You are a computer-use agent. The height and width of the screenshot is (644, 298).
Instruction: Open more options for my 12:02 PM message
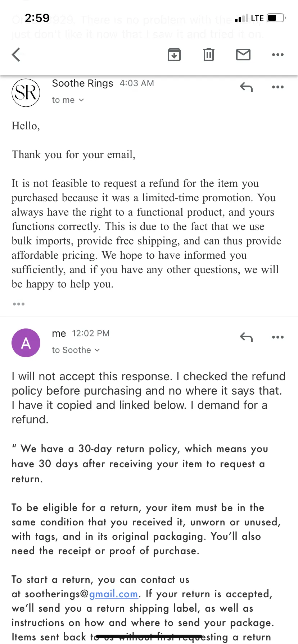[278, 337]
